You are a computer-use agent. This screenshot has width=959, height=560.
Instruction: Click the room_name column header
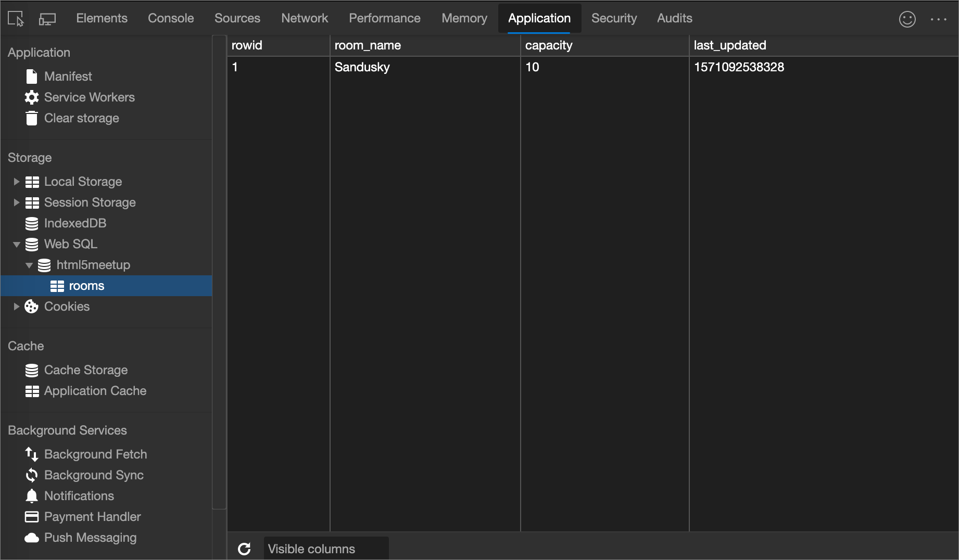(425, 45)
